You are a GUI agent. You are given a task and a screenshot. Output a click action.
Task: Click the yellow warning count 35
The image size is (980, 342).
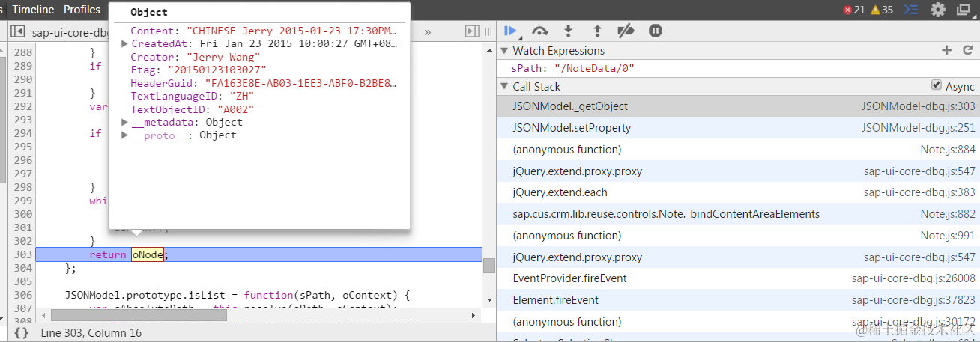point(882,10)
